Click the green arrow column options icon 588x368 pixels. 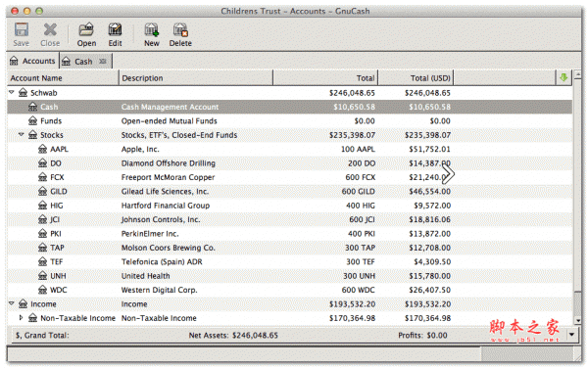point(563,77)
